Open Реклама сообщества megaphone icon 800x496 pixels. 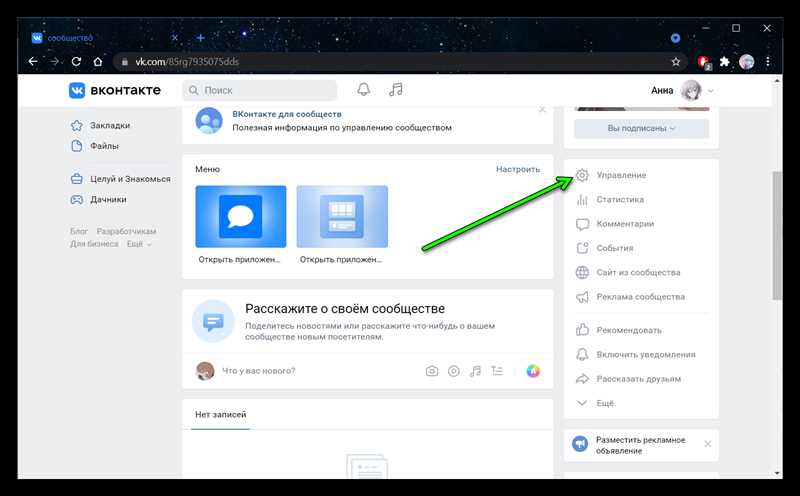[x=582, y=297]
